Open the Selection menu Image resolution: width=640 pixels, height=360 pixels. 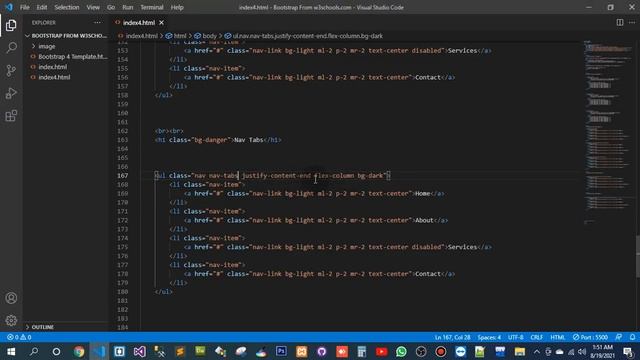click(67, 7)
